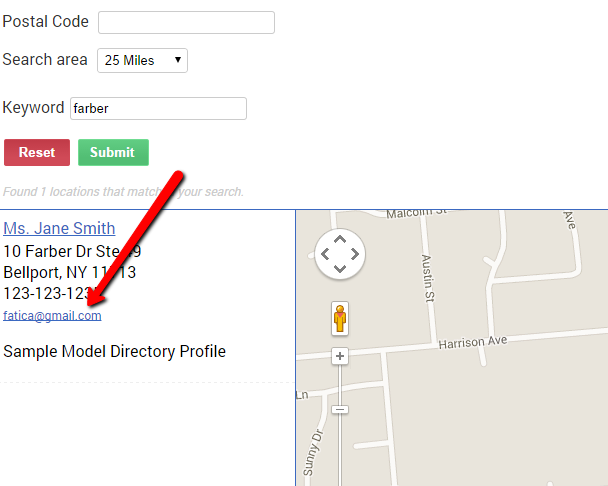Pan the map up with the arrow
The width and height of the screenshot is (608, 486).
(x=340, y=240)
